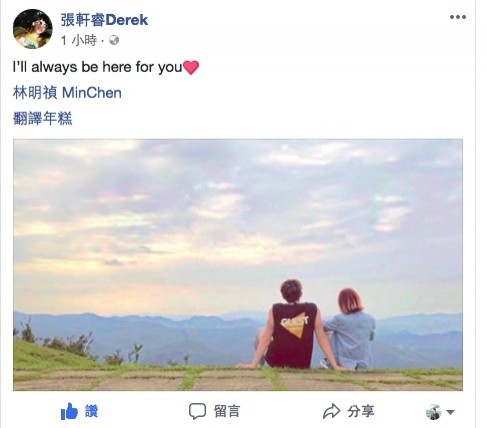This screenshot has width=487, height=428.
Task: Click the comment speech bubble icon
Action: pos(197,411)
